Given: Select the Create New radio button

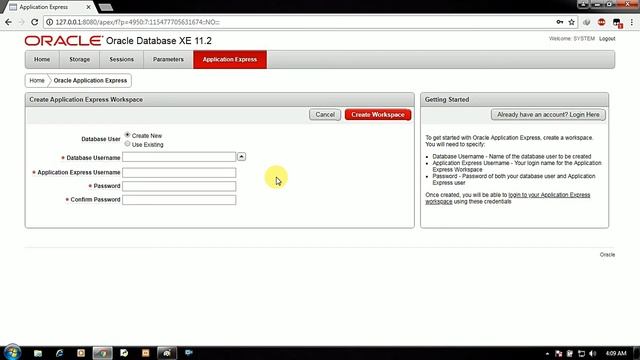Looking at the screenshot, I should [127, 135].
